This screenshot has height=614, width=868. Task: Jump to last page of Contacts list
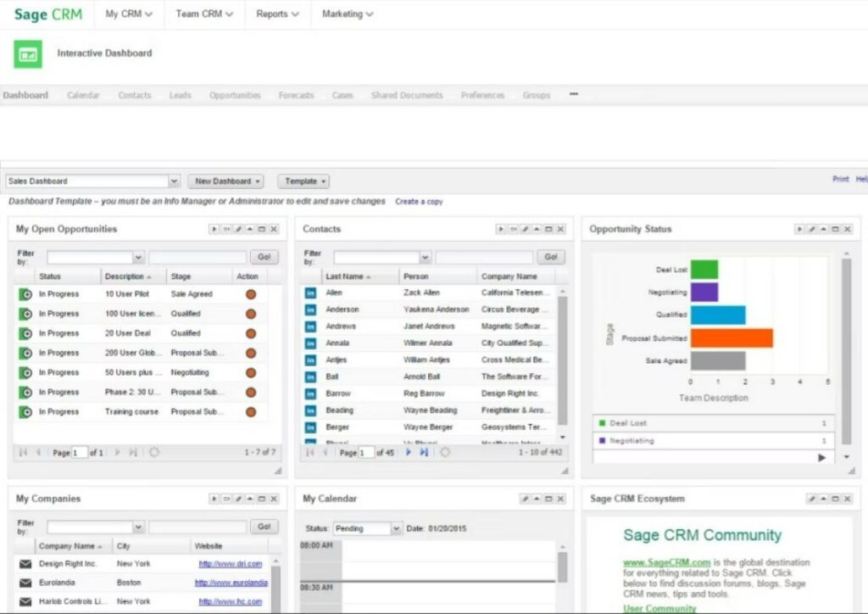coord(423,453)
